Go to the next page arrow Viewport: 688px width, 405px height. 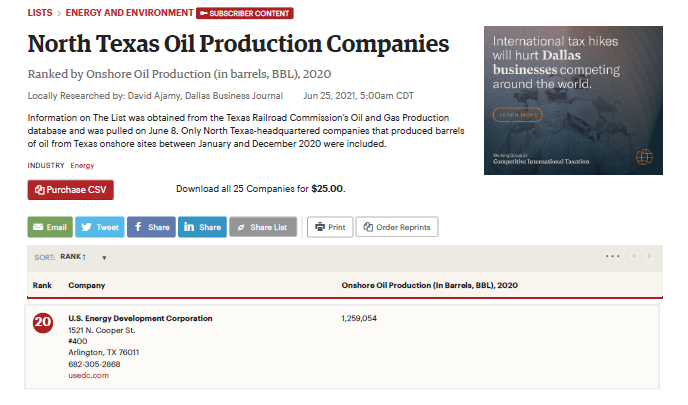point(649,256)
